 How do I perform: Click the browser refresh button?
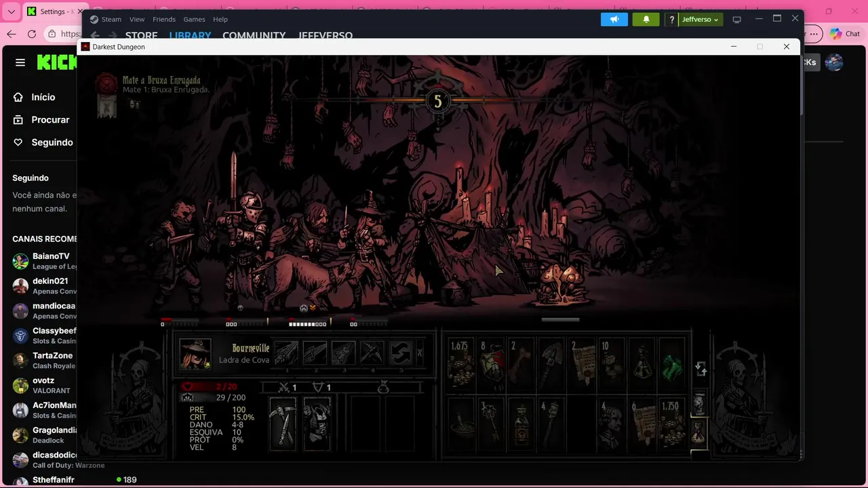(x=32, y=33)
